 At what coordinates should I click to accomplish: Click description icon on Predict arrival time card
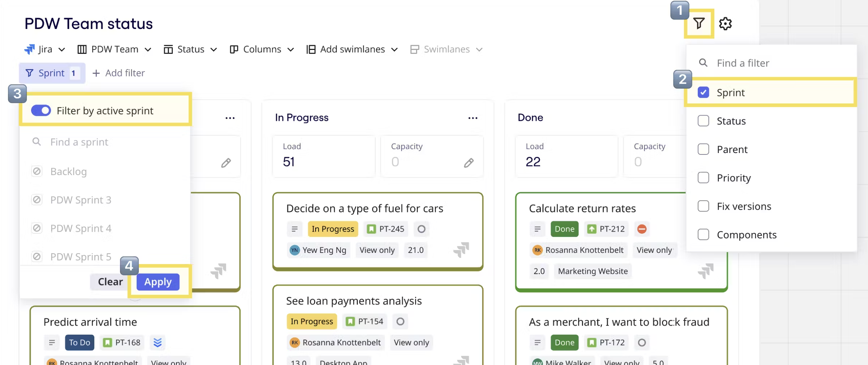52,343
